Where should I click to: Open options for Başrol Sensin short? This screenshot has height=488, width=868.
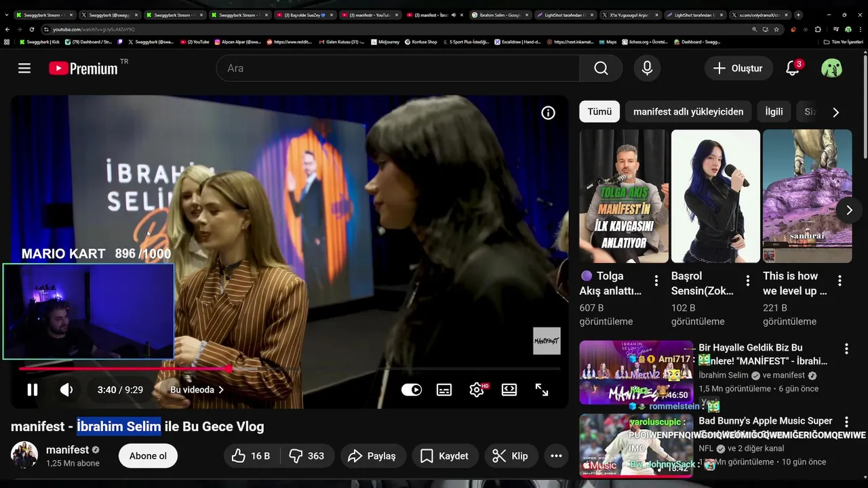tap(748, 281)
